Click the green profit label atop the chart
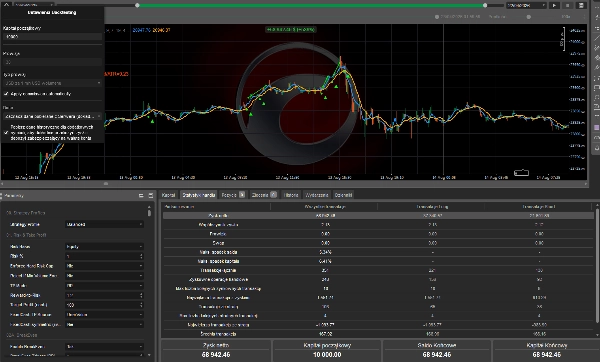The height and width of the screenshot is (362, 600). click(290, 29)
